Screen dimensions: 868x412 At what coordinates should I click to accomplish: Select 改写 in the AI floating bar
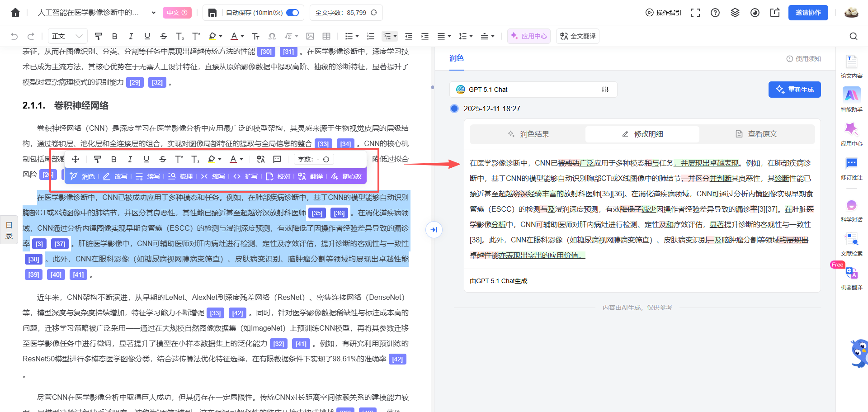click(115, 176)
